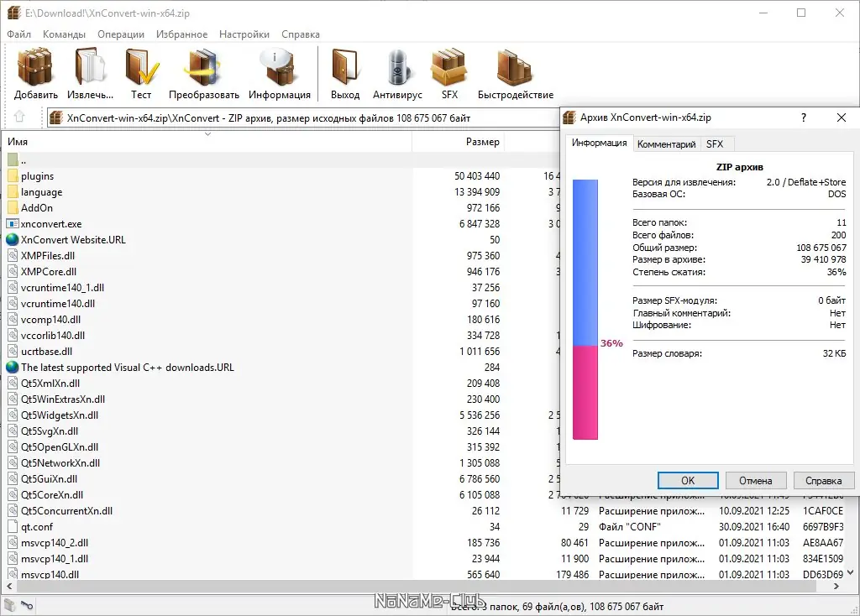Select the AddOn folder icon
This screenshot has height=616, width=860.
click(13, 207)
